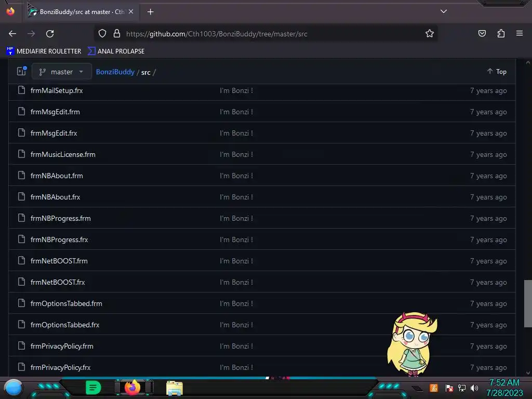Click '7 years ago' in frmMsgEdit.frm row
Image resolution: width=532 pixels, height=399 pixels.
click(488, 112)
